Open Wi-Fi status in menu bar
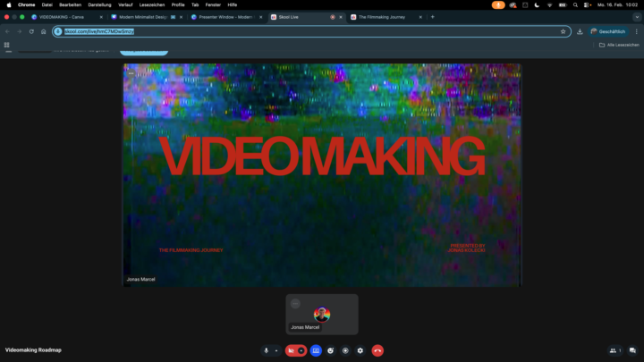The width and height of the screenshot is (644, 362). coord(549,5)
